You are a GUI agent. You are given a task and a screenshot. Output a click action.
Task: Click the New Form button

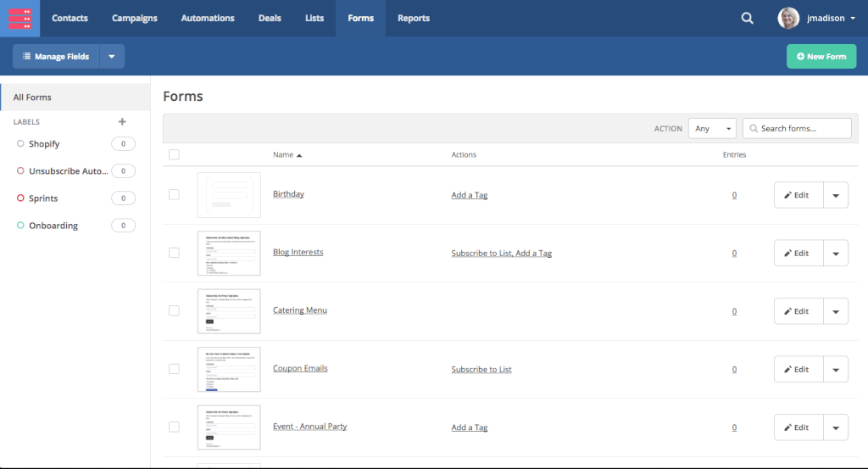click(x=821, y=57)
